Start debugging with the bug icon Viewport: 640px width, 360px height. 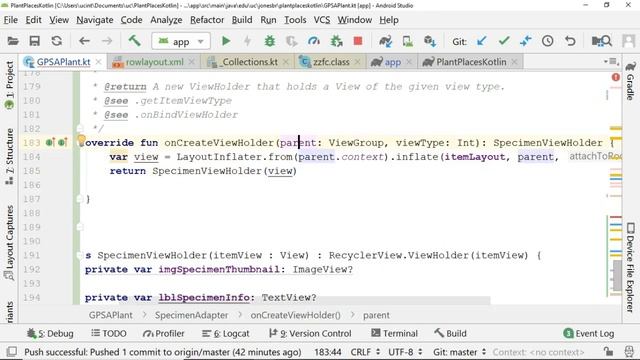pyautogui.click(x=270, y=41)
